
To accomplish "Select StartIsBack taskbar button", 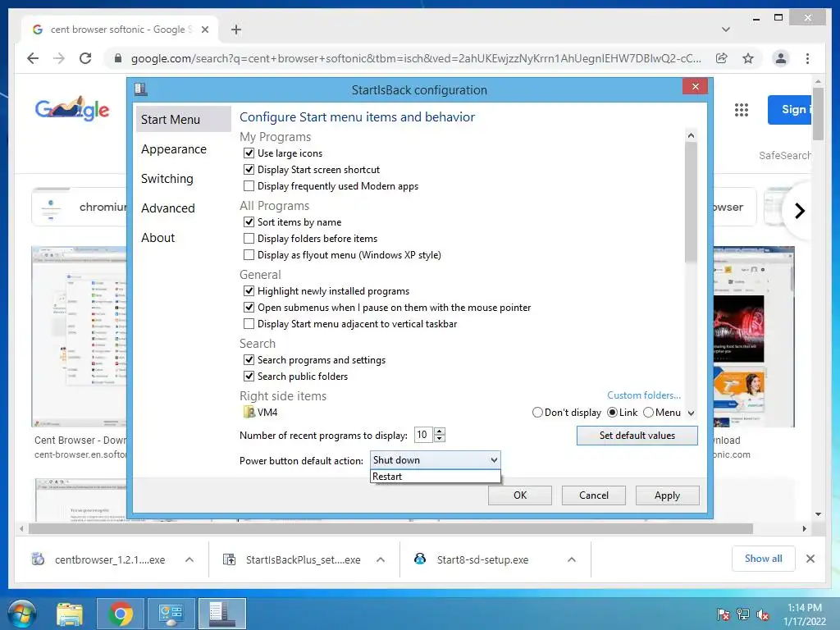I will point(221,614).
